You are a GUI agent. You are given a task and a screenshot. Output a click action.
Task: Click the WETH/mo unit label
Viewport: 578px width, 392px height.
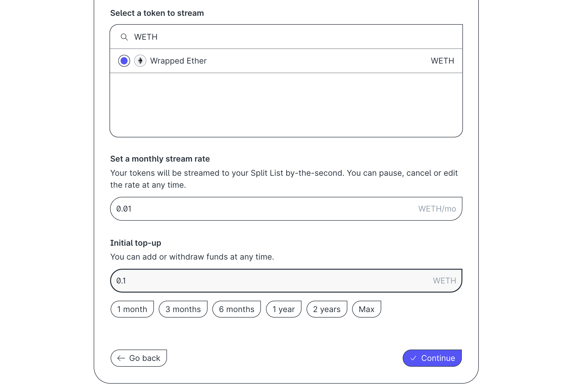(437, 209)
